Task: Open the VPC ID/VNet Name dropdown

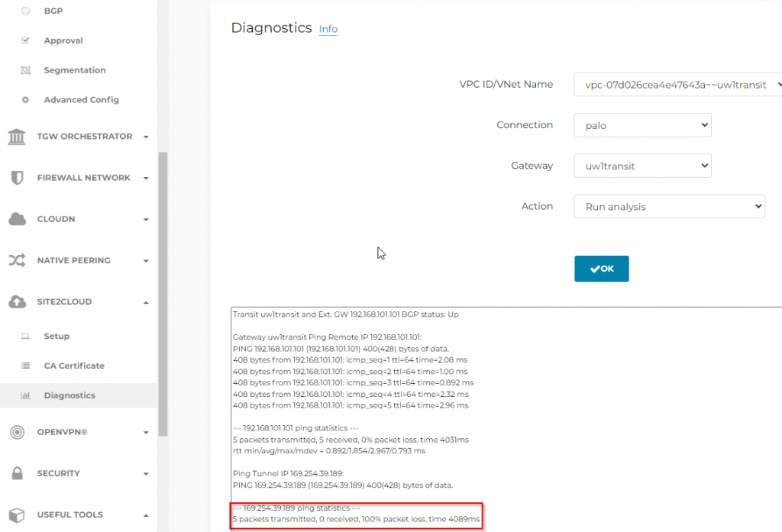Action: 678,84
